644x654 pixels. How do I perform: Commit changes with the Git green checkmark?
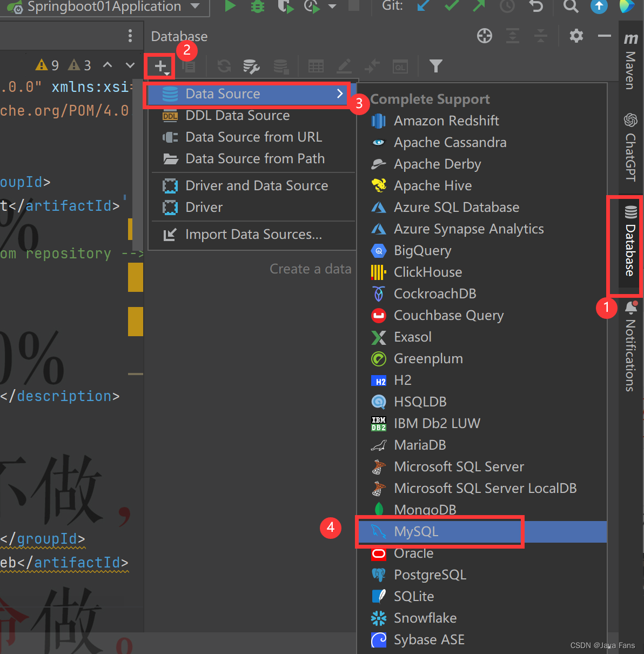tap(452, 6)
